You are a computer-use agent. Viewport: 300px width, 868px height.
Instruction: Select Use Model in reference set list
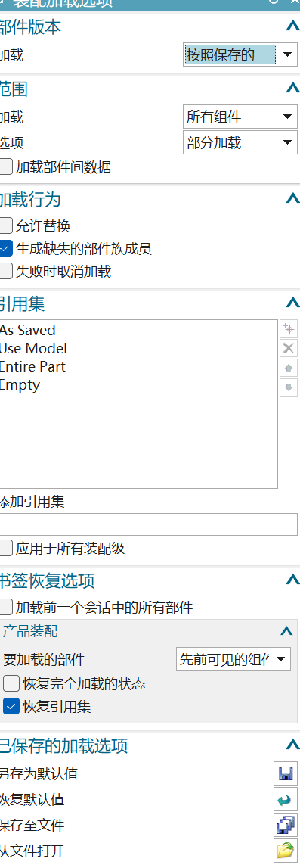(x=33, y=348)
